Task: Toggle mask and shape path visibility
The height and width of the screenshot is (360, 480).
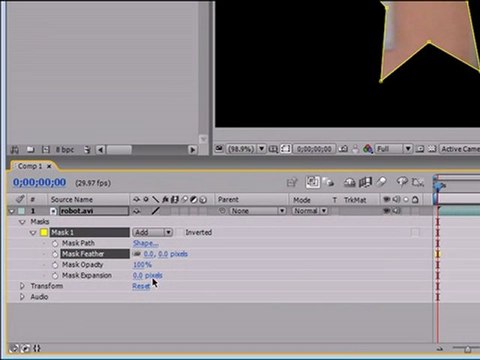Action: (286, 149)
